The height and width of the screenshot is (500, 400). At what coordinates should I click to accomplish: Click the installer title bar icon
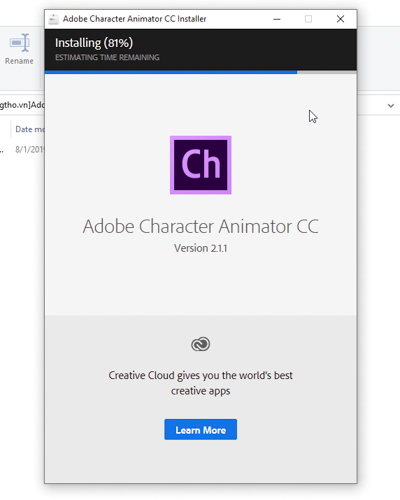point(53,19)
